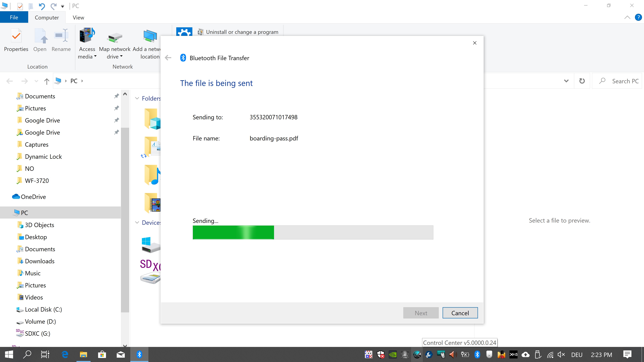Open the Downloads folder in the sidebar
The height and width of the screenshot is (362, 644).
tap(40, 261)
